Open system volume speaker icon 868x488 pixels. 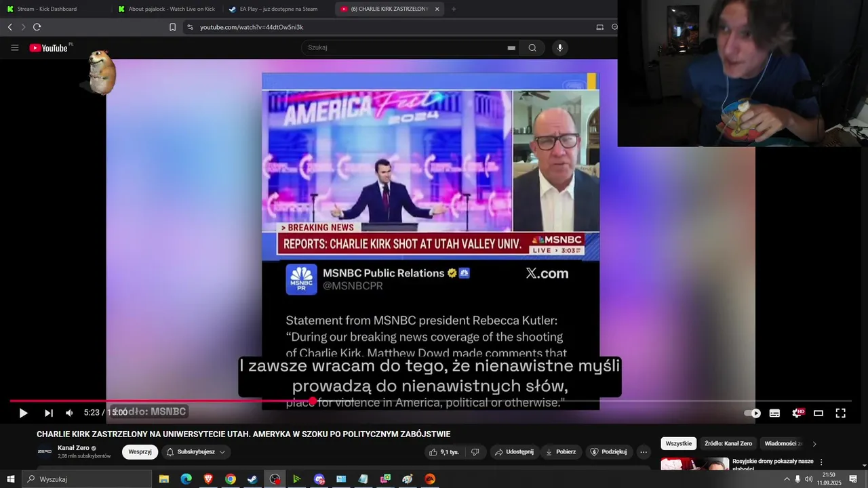coord(808,479)
